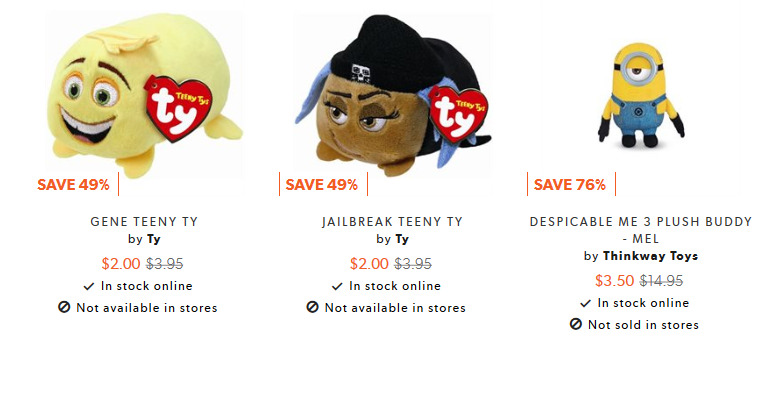Viewport: 763px width, 417px height.
Task: Click the not-available icon under Jailbreak Teeny Ty
Action: [312, 307]
